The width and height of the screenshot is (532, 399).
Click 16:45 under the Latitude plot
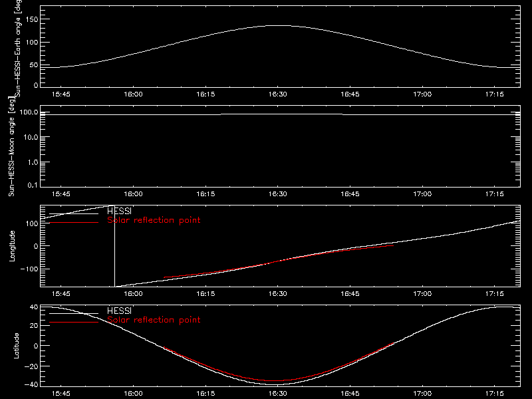350,394
